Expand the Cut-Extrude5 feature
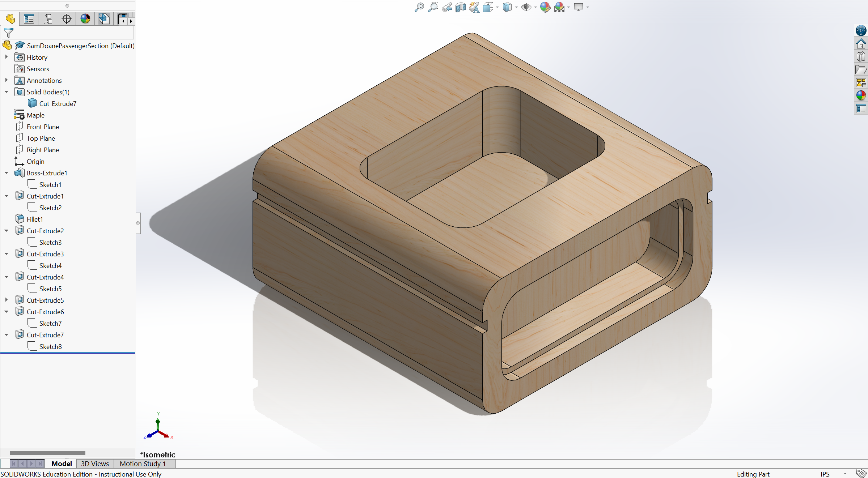The width and height of the screenshot is (868, 478). [x=6, y=300]
